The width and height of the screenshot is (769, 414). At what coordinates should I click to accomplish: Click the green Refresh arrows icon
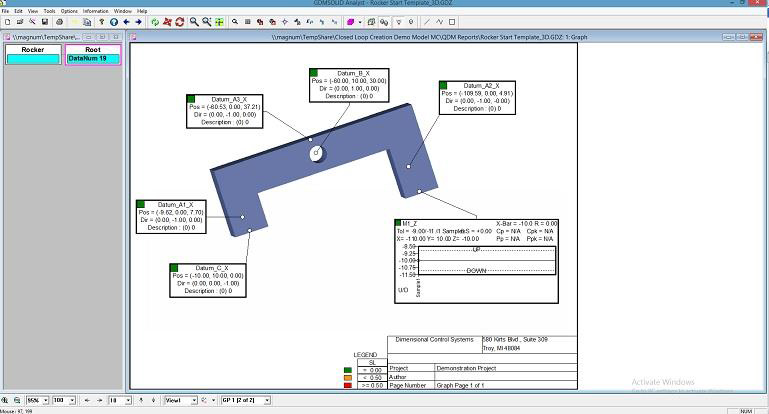click(155, 21)
